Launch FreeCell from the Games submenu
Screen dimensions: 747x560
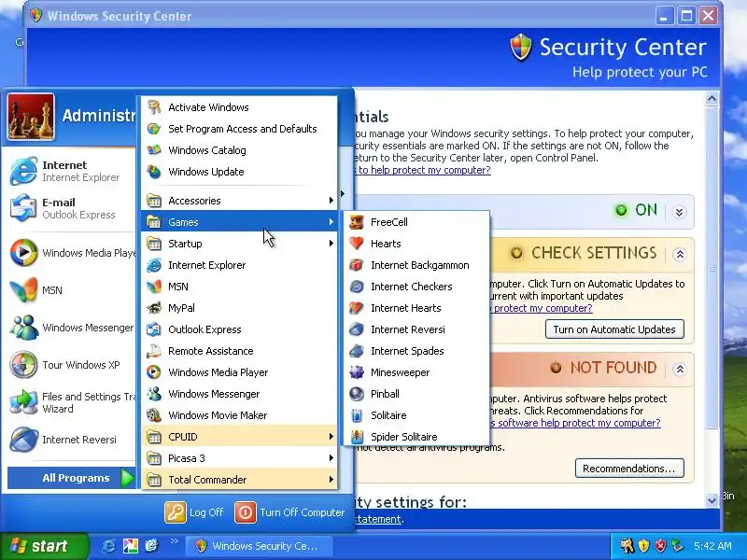[x=416, y=222]
